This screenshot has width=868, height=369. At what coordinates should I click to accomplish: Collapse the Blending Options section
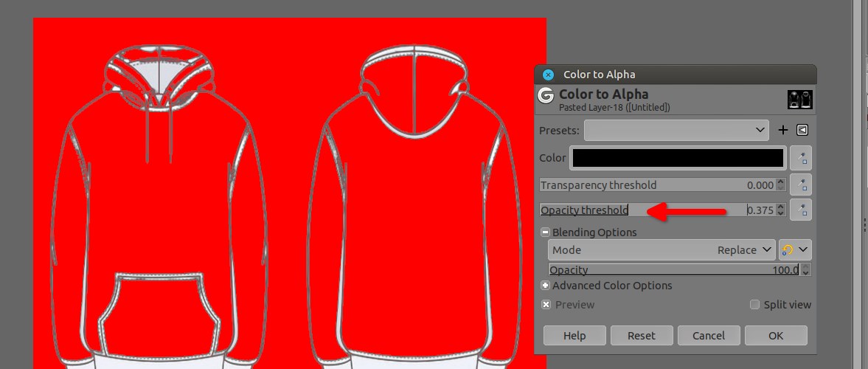point(545,232)
